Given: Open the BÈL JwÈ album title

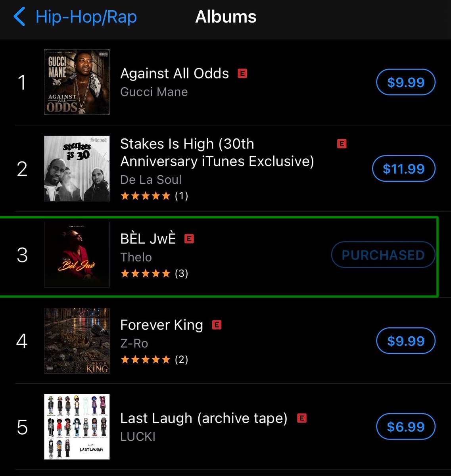Looking at the screenshot, I should coord(148,239).
